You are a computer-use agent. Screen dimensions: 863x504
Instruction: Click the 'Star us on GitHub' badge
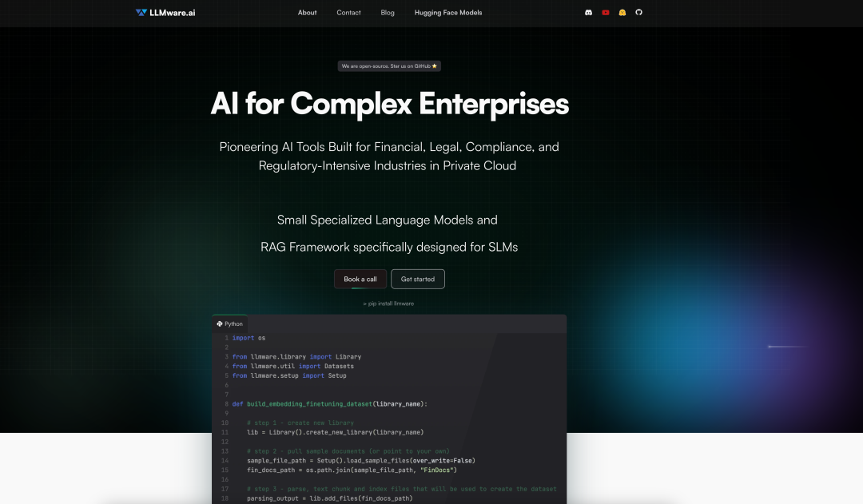coord(389,66)
